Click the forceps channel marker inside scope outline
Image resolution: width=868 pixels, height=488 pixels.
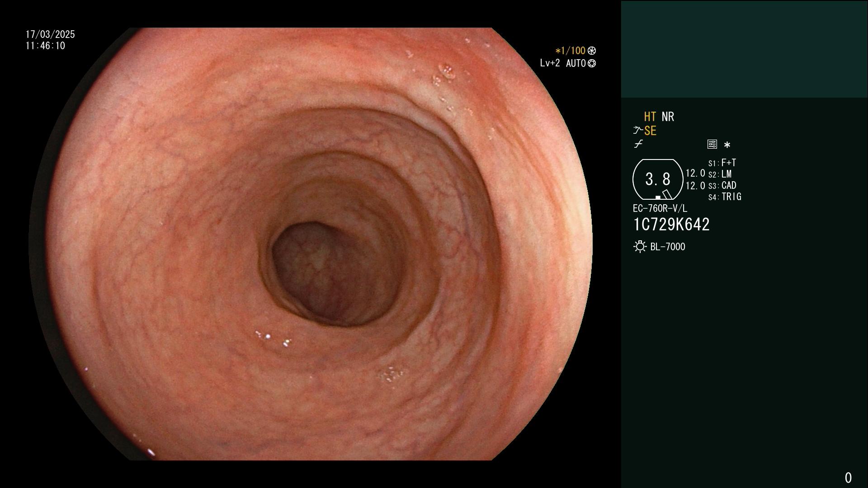[x=666, y=195]
